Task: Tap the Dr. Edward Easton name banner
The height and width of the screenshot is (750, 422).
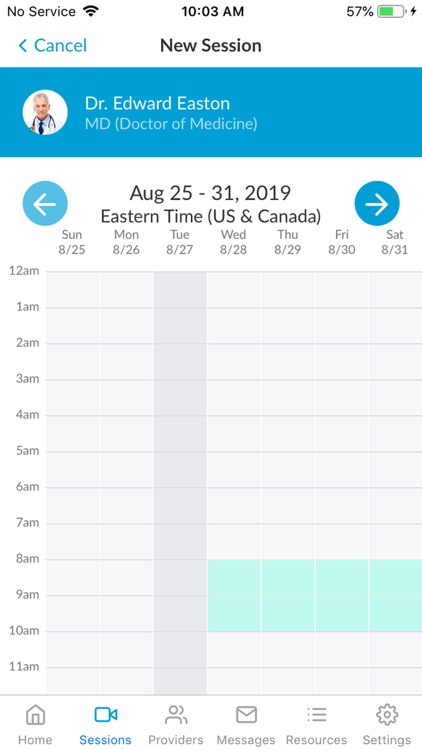Action: pos(211,112)
